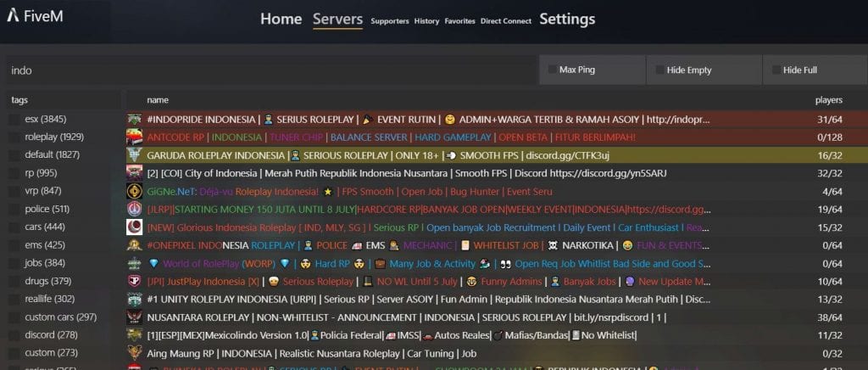Select the [JPI] JustPlay Indonesia server name
Image resolution: width=868 pixels, height=370 pixels.
click(429, 282)
